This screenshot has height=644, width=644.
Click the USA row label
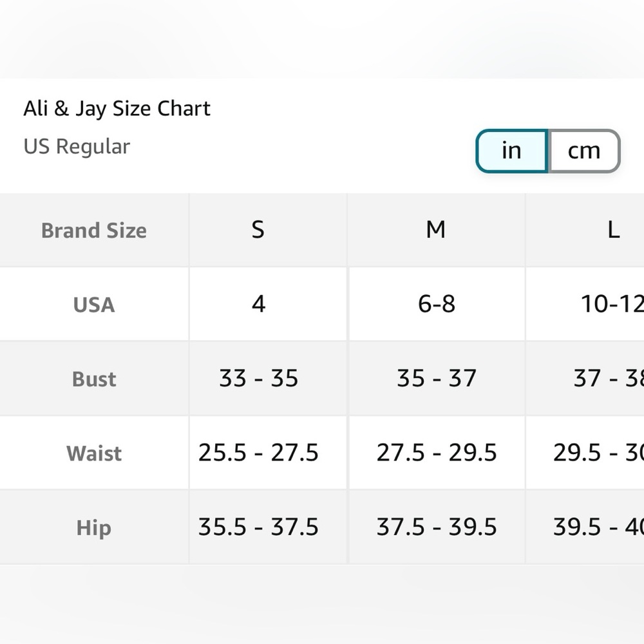pyautogui.click(x=94, y=305)
